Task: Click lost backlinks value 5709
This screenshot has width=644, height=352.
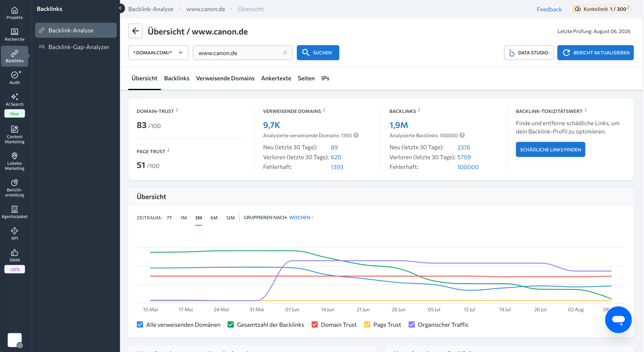Action: [464, 157]
